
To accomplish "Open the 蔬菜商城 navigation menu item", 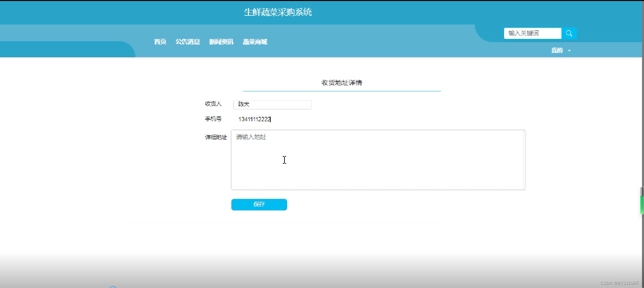I will pos(255,42).
